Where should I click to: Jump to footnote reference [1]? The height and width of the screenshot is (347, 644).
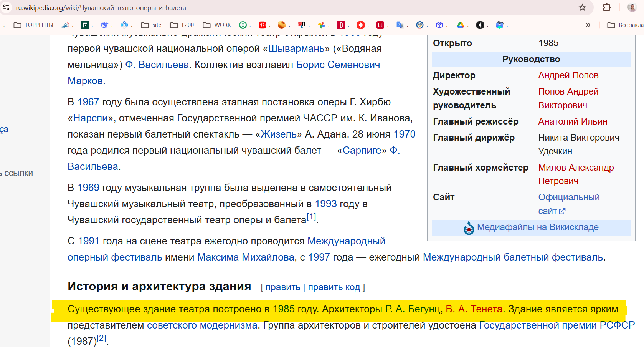click(x=311, y=217)
